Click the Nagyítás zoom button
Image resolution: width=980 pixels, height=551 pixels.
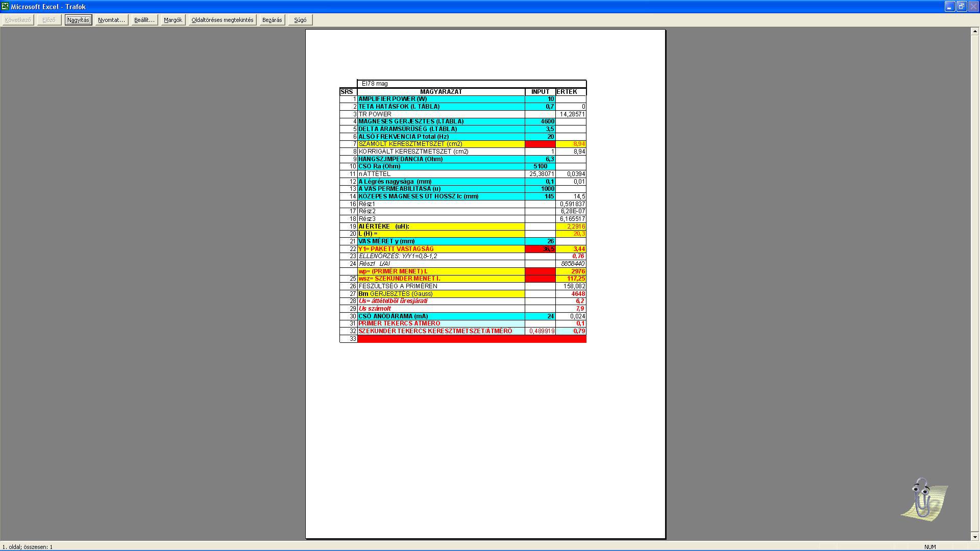coord(78,20)
